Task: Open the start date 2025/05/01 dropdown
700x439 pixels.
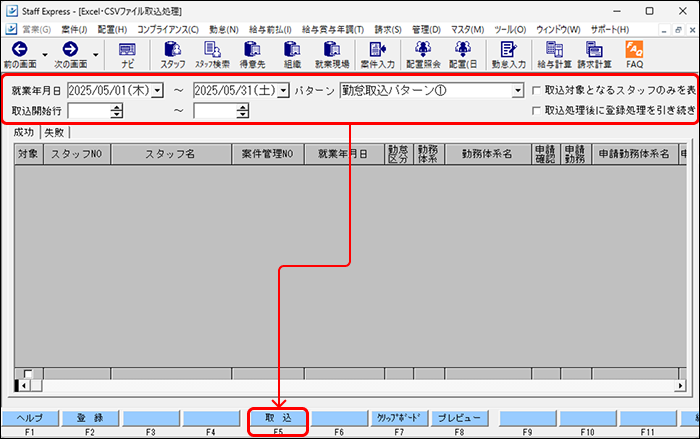Action: 157,91
